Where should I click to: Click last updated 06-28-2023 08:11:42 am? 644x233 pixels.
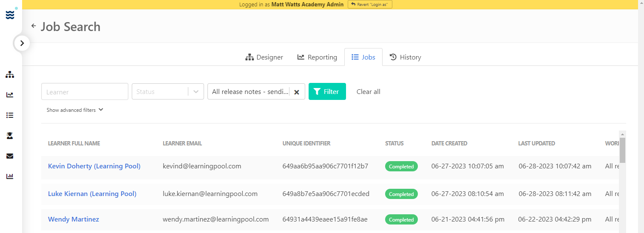pos(555,194)
